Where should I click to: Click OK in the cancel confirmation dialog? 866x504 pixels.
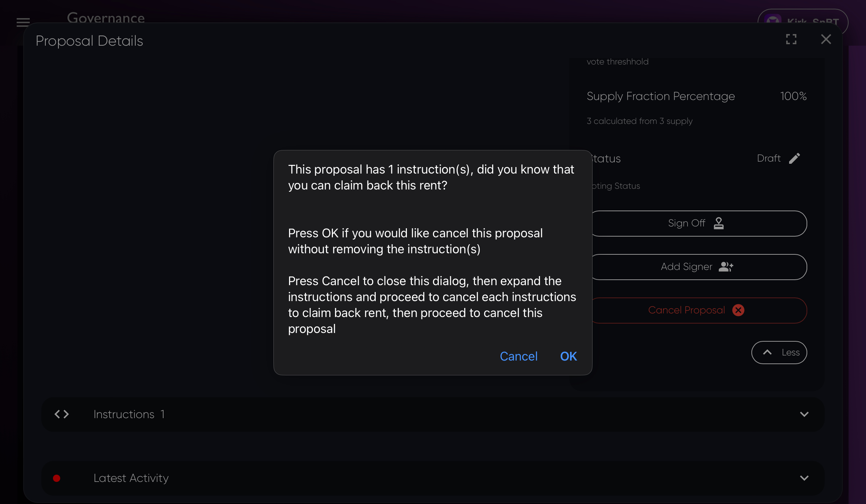pyautogui.click(x=568, y=356)
